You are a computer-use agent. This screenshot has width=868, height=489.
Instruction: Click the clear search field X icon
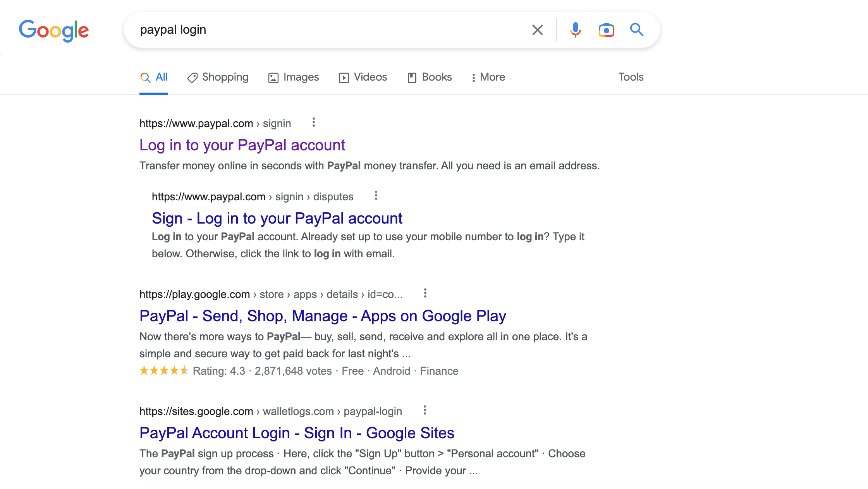[536, 30]
